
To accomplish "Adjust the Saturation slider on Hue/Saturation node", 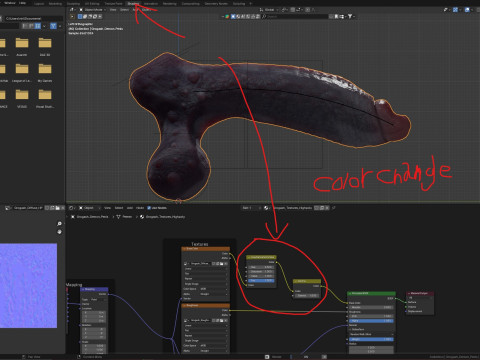I will click(x=261, y=272).
